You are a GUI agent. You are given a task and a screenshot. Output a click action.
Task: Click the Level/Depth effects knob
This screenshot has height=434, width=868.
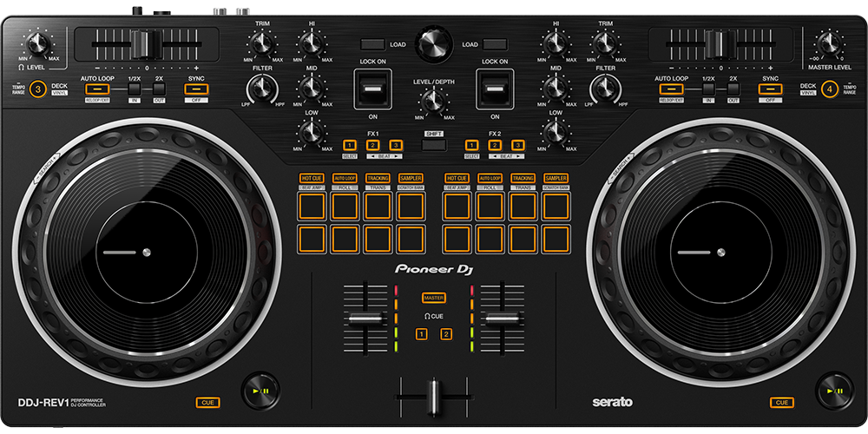coord(434,102)
